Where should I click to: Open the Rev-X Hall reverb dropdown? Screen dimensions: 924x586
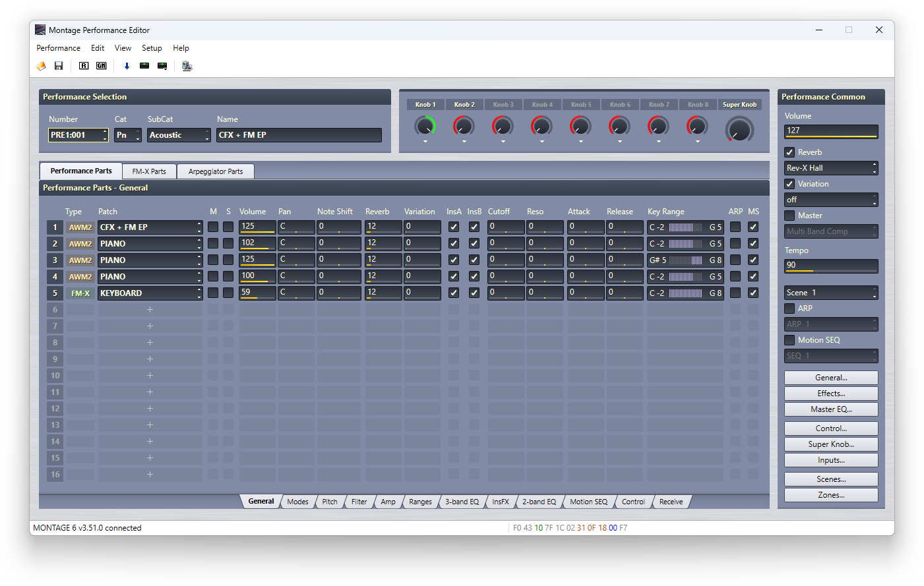(x=830, y=168)
